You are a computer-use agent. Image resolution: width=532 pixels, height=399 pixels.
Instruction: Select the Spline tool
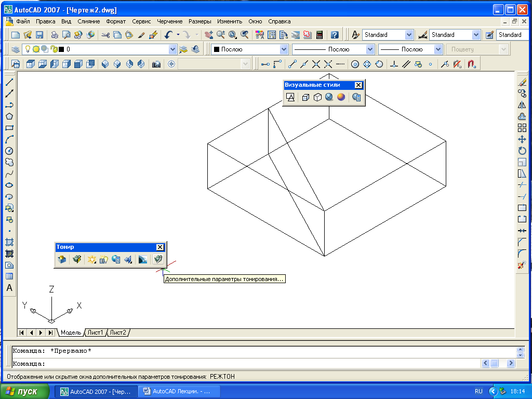coord(9,174)
